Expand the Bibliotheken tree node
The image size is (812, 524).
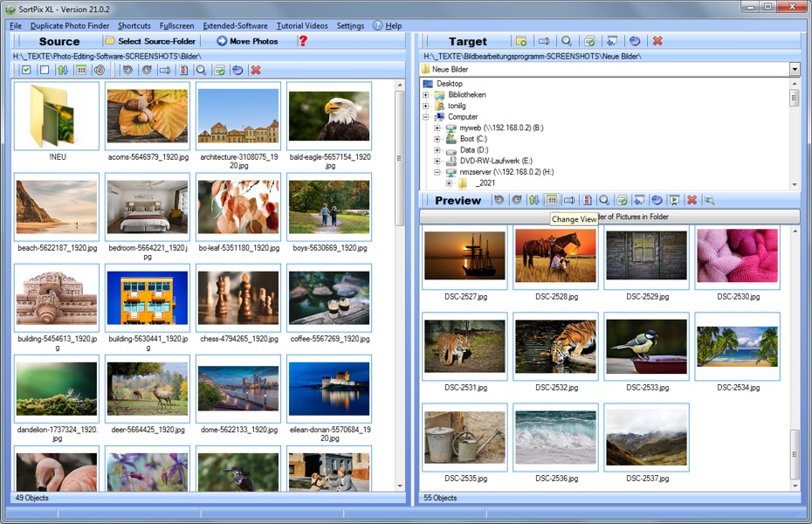pyautogui.click(x=426, y=95)
